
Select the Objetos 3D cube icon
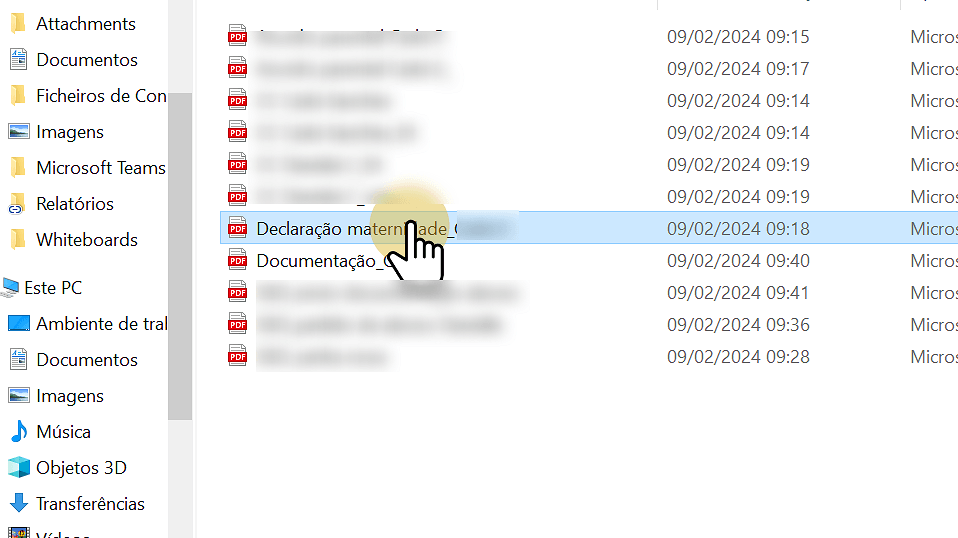click(18, 468)
